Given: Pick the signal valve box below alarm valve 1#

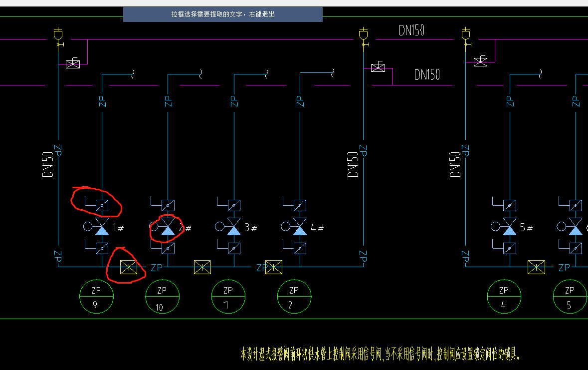Looking at the screenshot, I should [102, 248].
